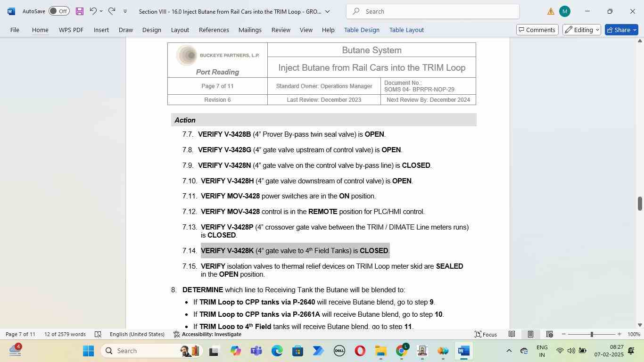Image resolution: width=644 pixels, height=362 pixels.
Task: Click the 100% zoom level indicator
Action: pyautogui.click(x=634, y=334)
